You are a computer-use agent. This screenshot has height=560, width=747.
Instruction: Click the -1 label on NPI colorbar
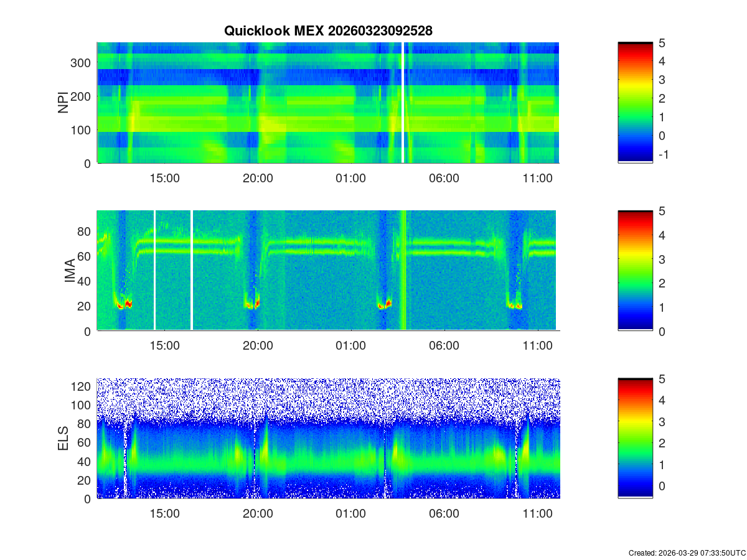pos(662,155)
